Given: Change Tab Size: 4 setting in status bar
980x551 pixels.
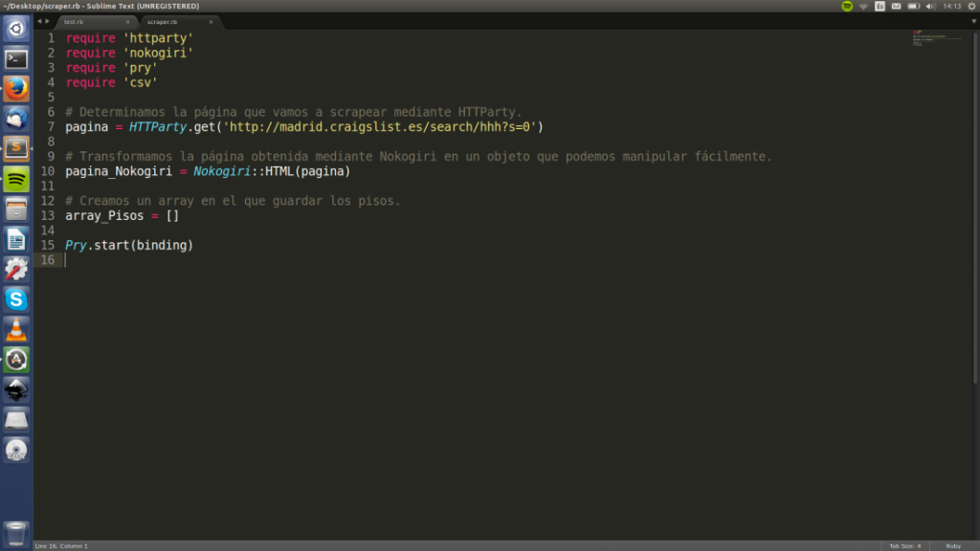Looking at the screenshot, I should (904, 545).
